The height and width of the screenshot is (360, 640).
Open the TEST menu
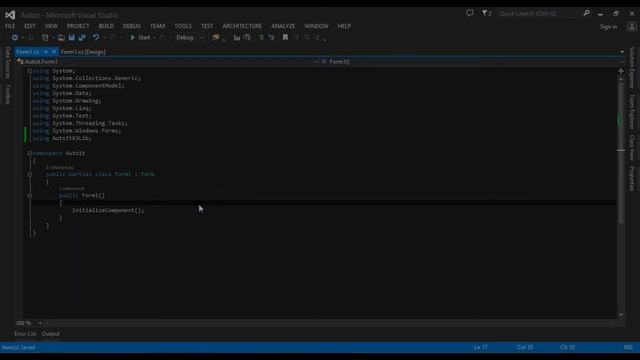pos(207,26)
